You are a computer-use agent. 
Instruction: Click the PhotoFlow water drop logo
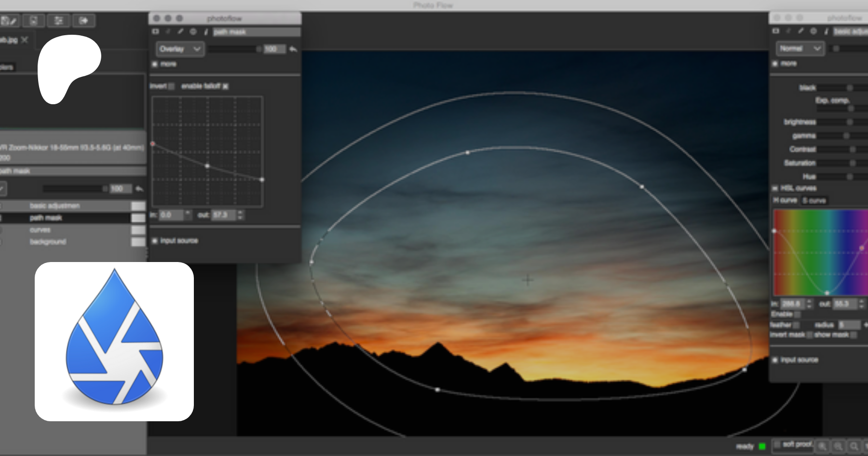coord(114,341)
